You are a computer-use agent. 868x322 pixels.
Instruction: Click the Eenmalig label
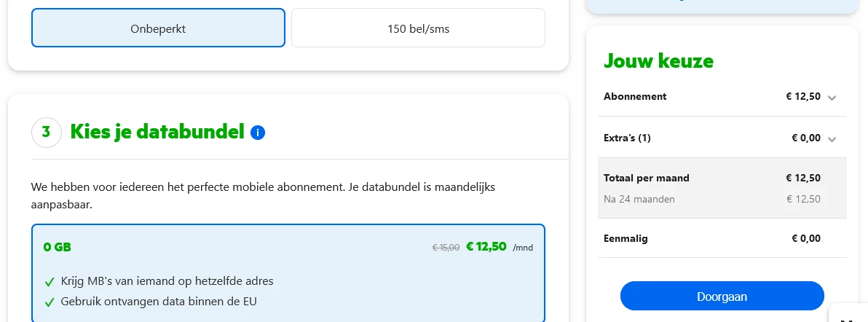[x=626, y=238]
